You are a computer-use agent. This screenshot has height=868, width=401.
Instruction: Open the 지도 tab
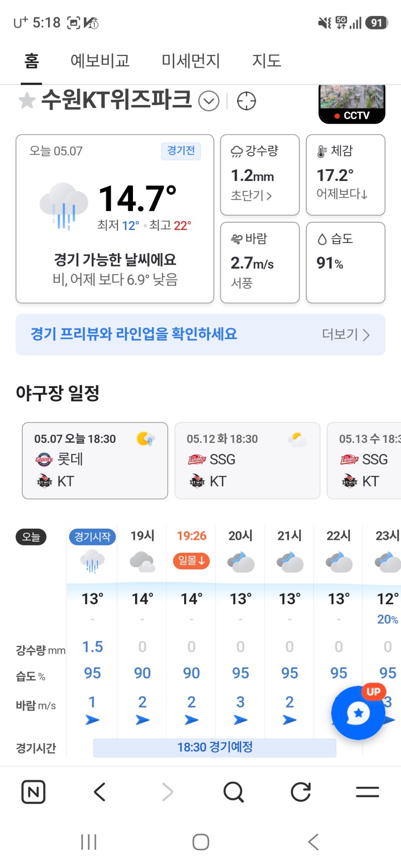(267, 61)
